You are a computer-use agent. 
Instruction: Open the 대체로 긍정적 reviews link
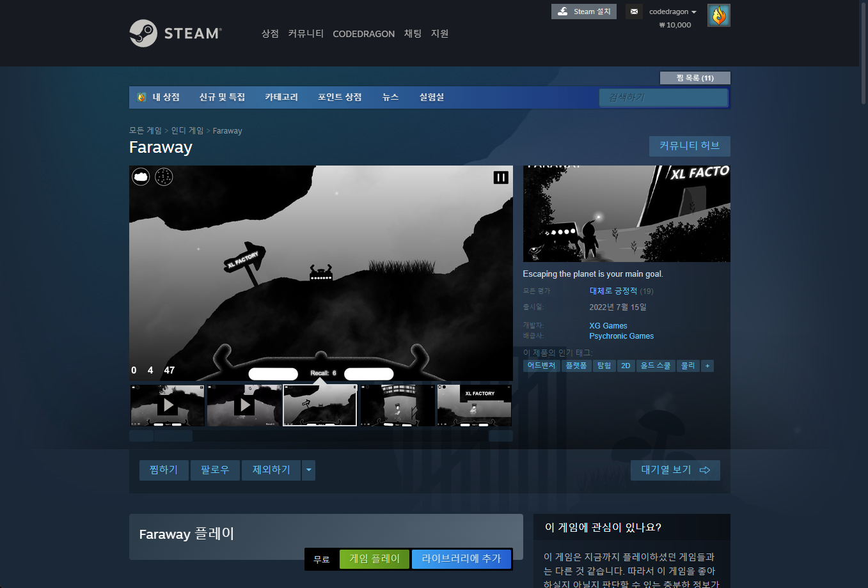coord(613,291)
